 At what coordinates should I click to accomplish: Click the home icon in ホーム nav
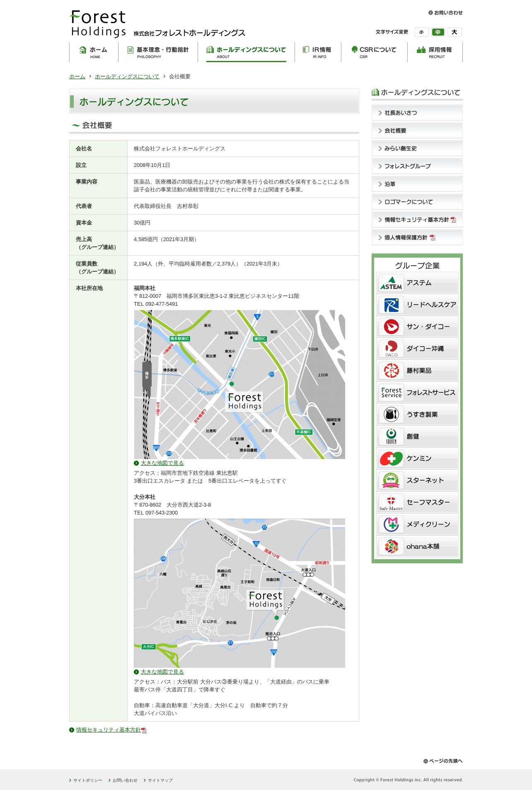[83, 50]
